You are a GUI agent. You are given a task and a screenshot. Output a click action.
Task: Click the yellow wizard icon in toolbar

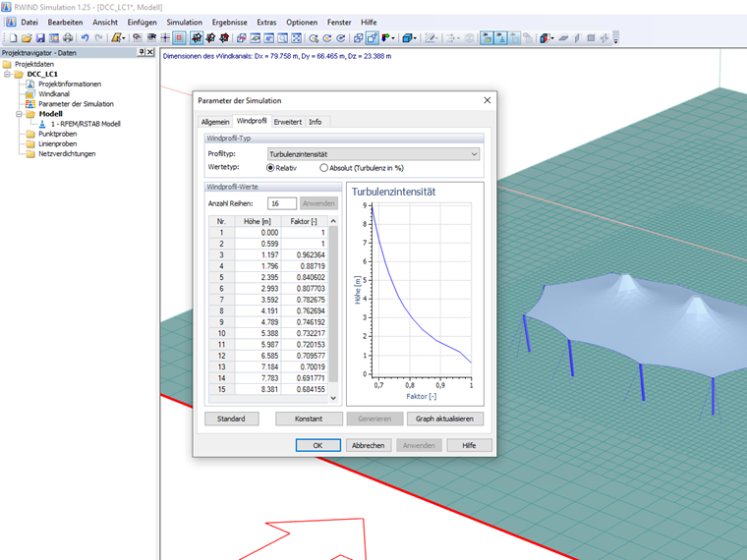pyautogui.click(x=116, y=38)
